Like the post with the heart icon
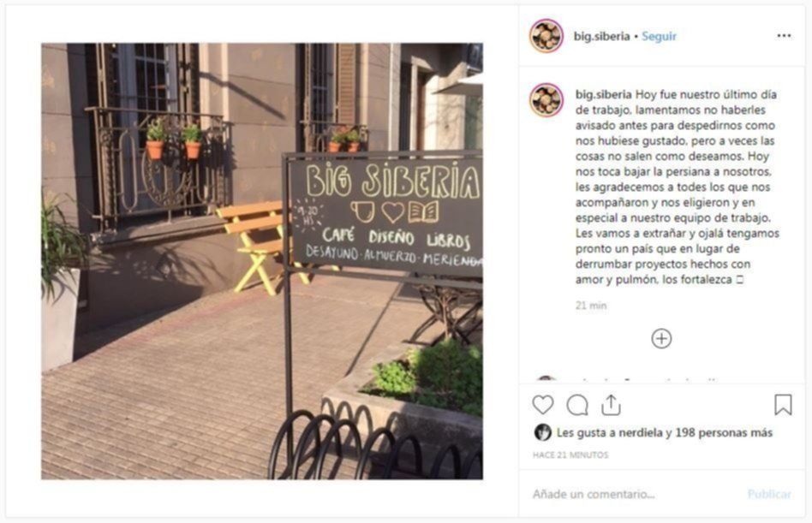 click(x=543, y=405)
